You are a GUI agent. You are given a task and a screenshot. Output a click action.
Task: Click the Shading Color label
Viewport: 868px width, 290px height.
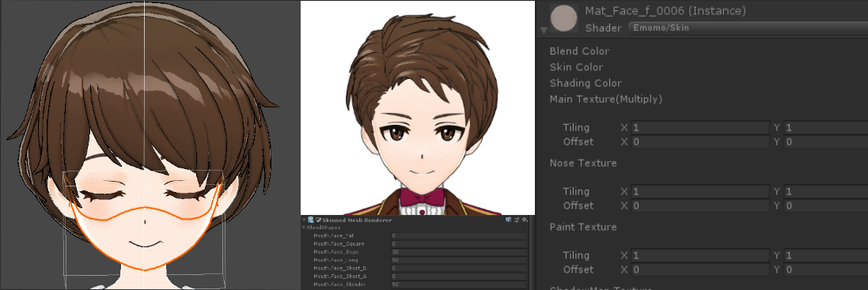(x=586, y=83)
